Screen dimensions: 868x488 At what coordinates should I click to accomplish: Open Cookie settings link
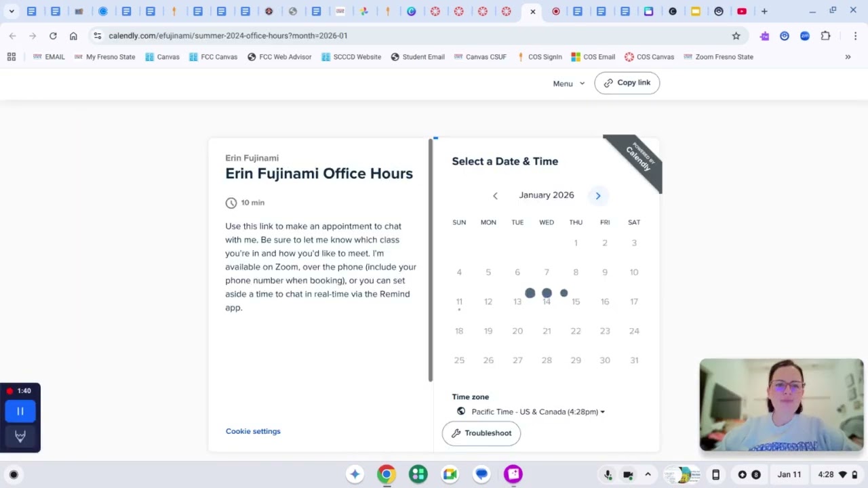pos(253,431)
